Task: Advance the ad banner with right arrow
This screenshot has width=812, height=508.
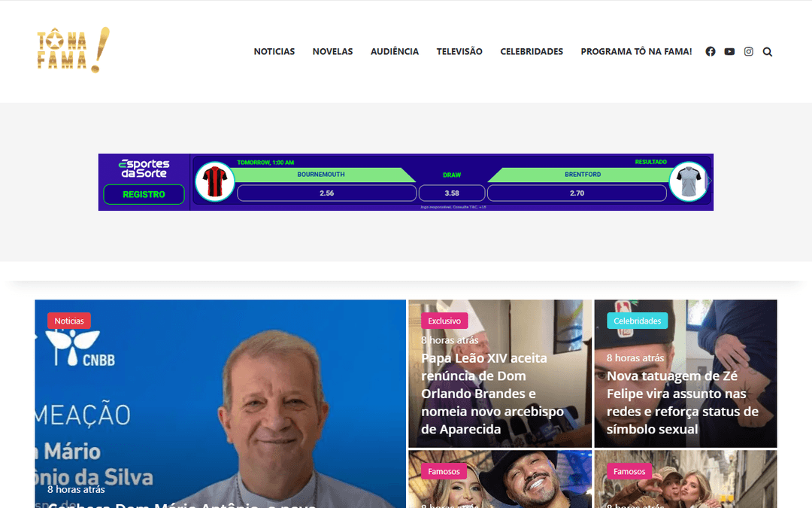Action: click(x=710, y=181)
